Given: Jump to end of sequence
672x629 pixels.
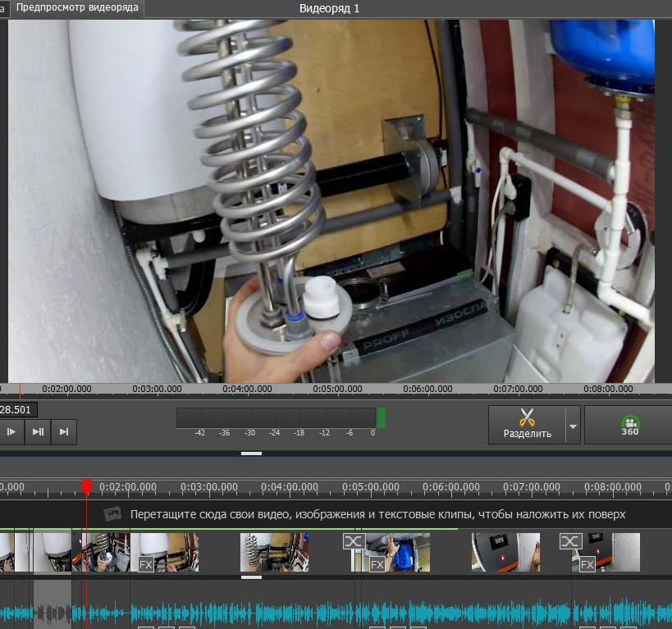Looking at the screenshot, I should 64,431.
